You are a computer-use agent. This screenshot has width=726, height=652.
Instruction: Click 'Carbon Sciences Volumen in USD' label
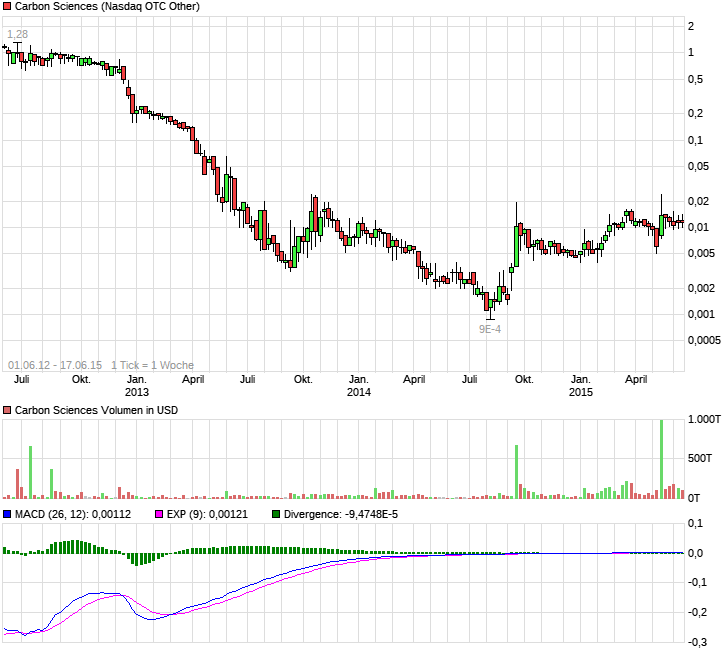[x=96, y=410]
